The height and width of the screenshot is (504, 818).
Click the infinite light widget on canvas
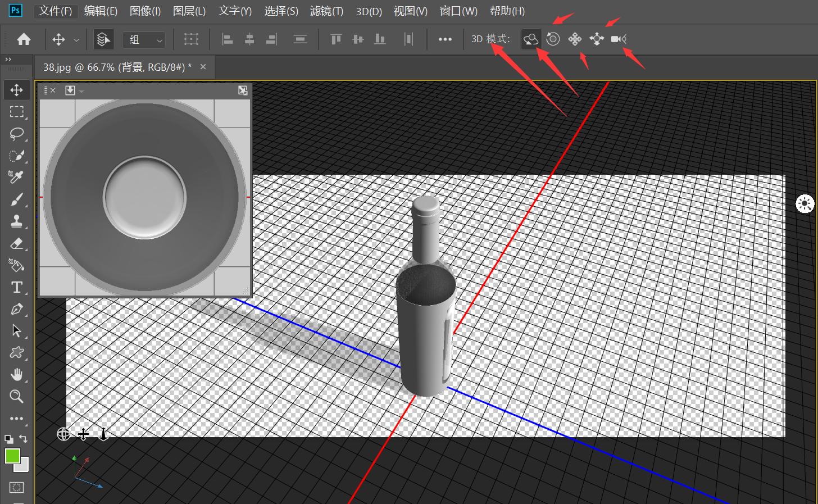[805, 203]
